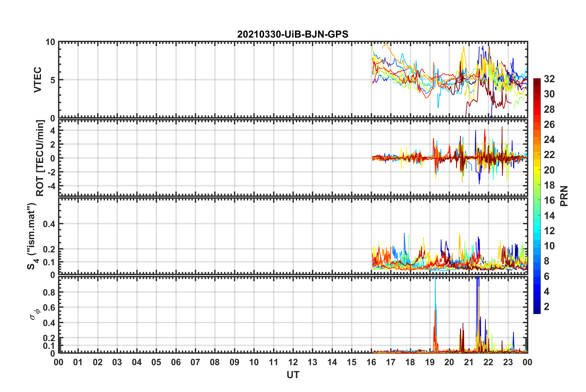Click x-axis tick label 17
Screen dimensions: 586x392
click(x=391, y=362)
